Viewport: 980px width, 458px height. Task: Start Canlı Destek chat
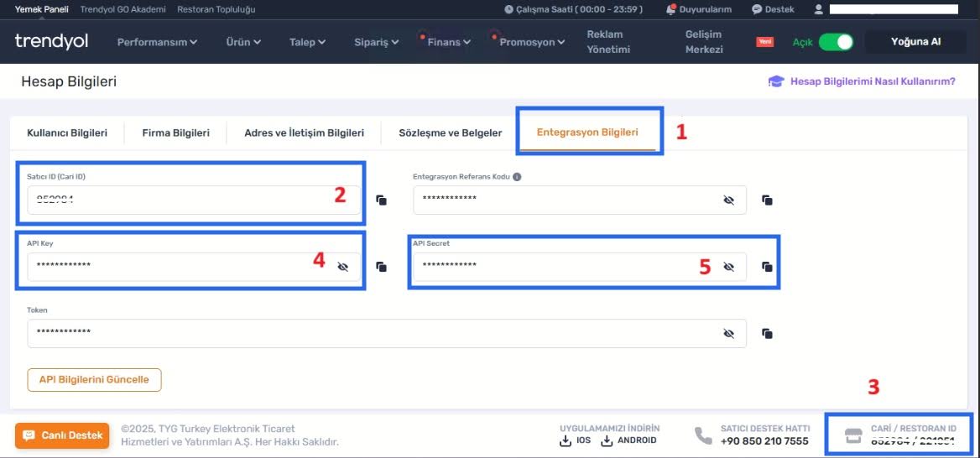[62, 435]
